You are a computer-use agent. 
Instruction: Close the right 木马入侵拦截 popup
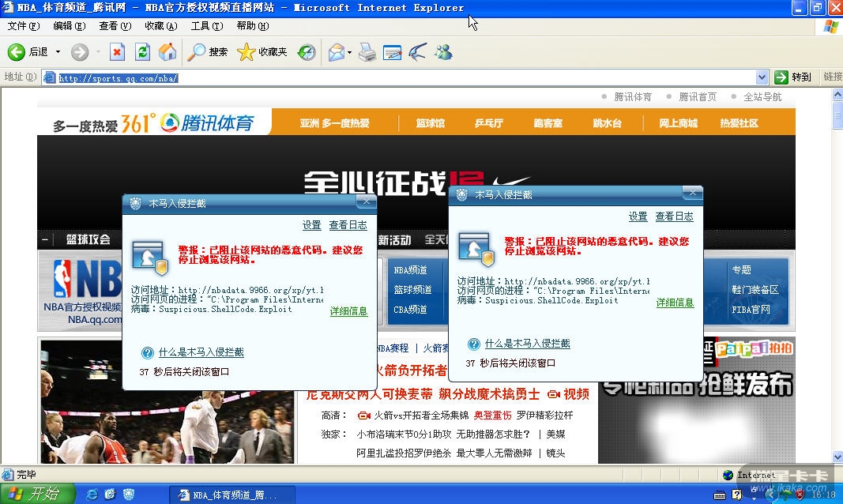pos(692,193)
